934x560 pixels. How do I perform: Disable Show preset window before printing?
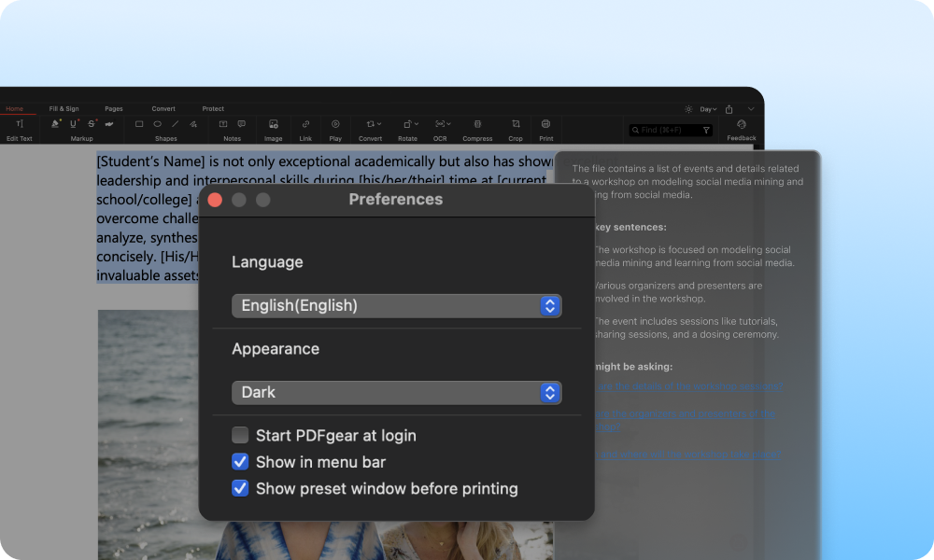[x=240, y=488]
